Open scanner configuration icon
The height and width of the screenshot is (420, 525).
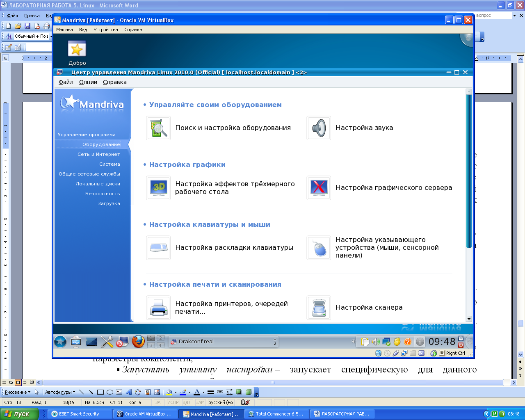(319, 308)
